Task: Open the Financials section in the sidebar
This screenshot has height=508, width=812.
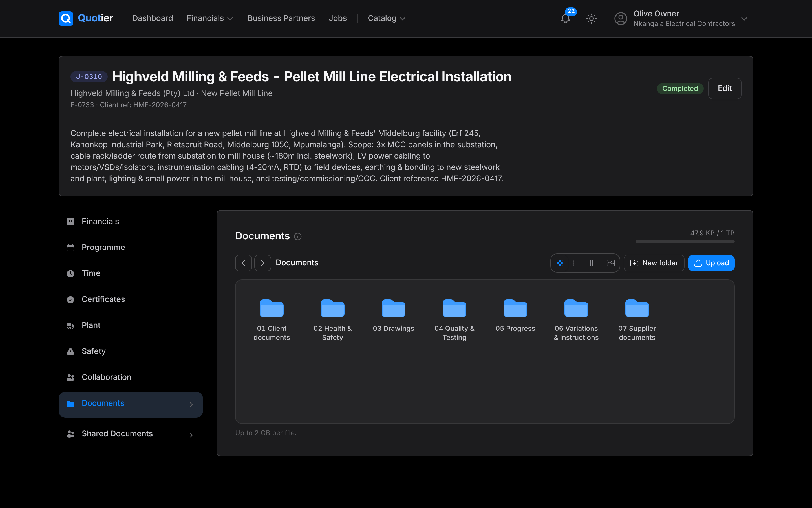Action: pos(131,222)
